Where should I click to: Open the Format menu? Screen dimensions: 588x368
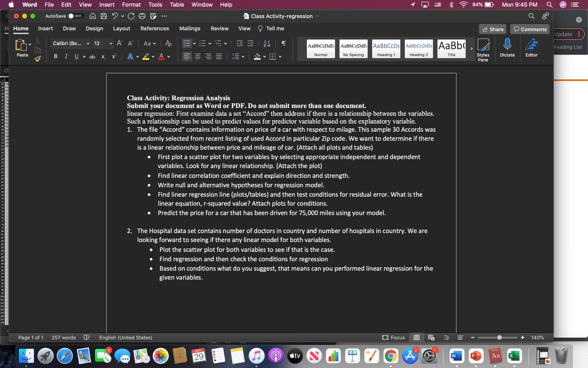(x=131, y=4)
